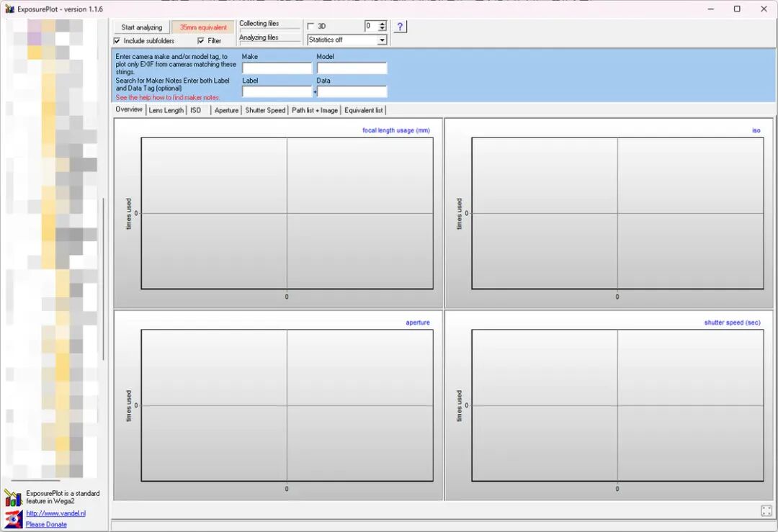Click the fullscreen corners icon at bottom right

click(766, 510)
